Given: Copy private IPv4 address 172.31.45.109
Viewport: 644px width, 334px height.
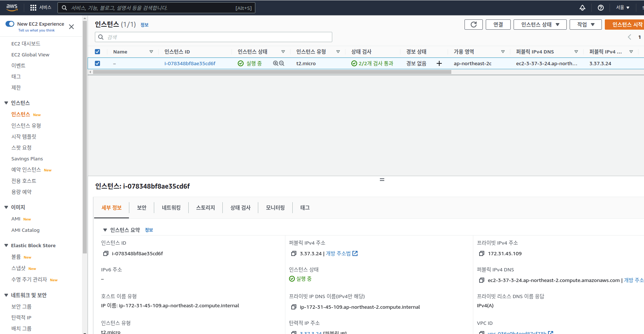Looking at the screenshot, I should tap(482, 253).
